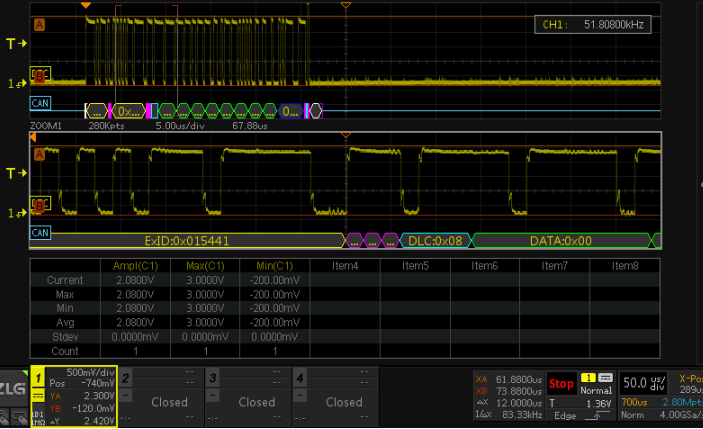Click the rising edge trigger slope icon

pyautogui.click(x=598, y=416)
